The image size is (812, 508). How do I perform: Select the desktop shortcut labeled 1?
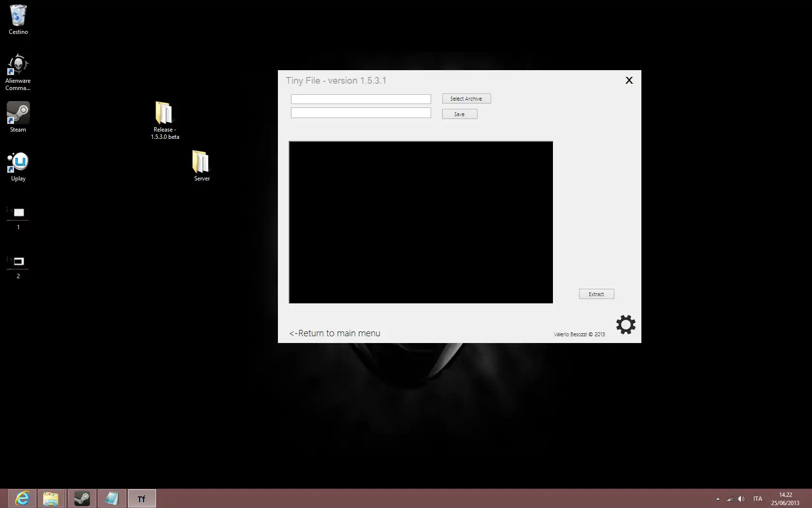point(18,218)
